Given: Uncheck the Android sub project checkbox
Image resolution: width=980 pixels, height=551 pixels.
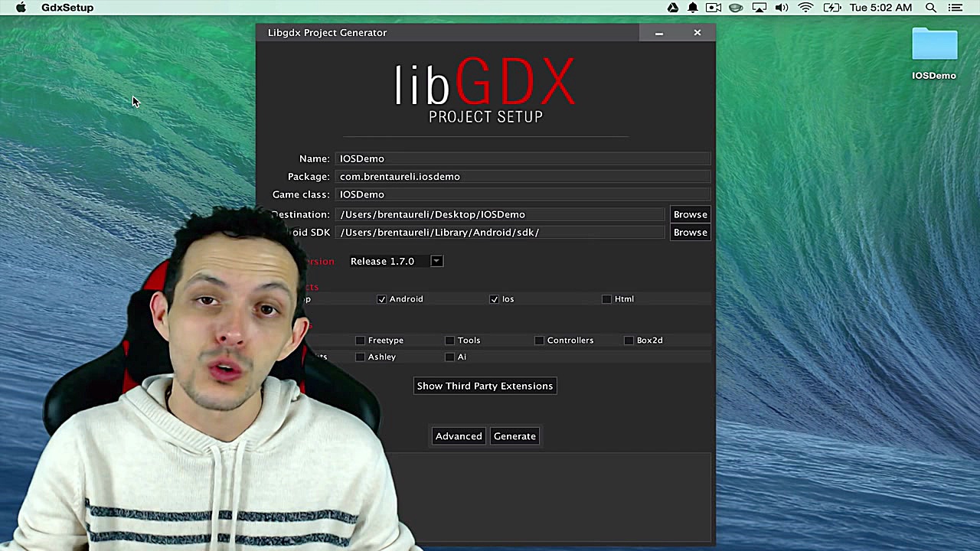Looking at the screenshot, I should pos(381,298).
